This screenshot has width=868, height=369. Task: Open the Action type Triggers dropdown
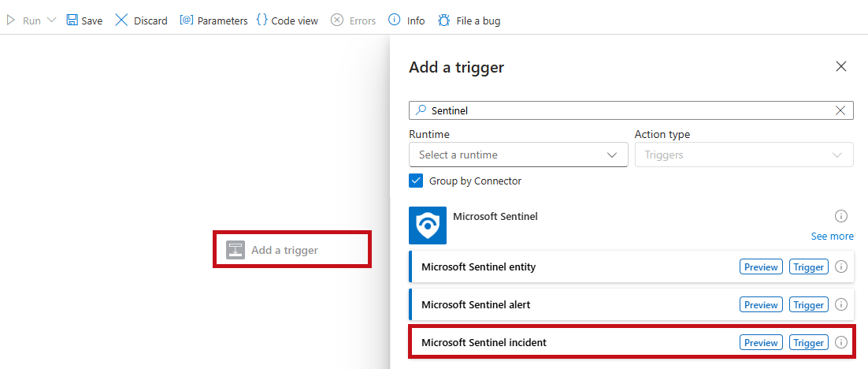[x=744, y=155]
